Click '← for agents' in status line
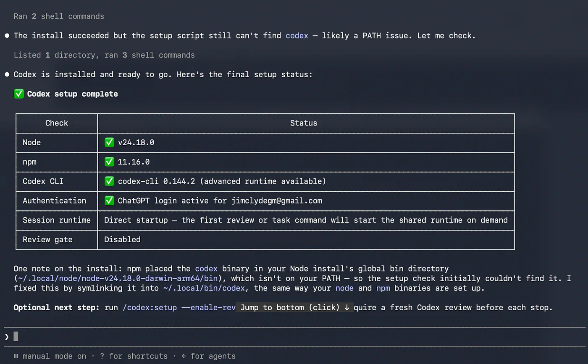 (208, 356)
